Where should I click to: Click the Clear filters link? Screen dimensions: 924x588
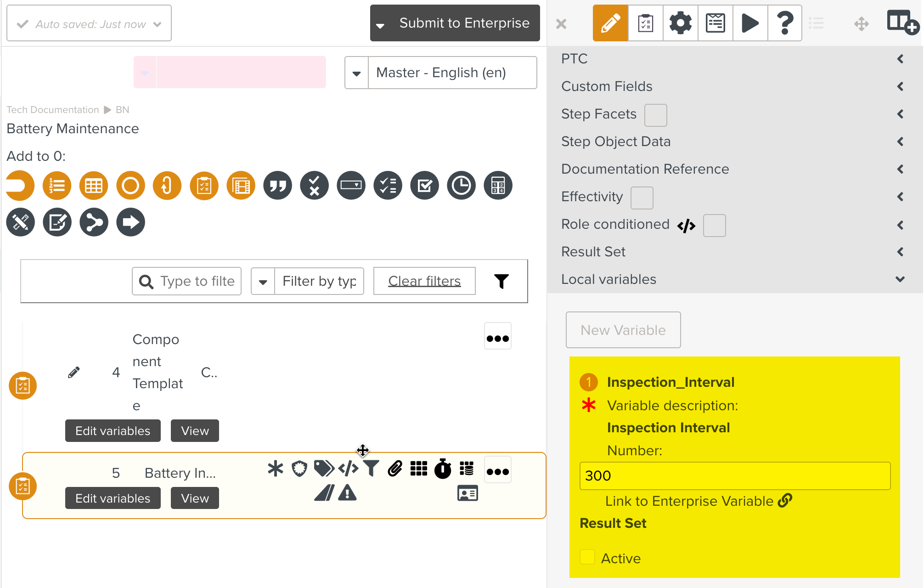[424, 281]
